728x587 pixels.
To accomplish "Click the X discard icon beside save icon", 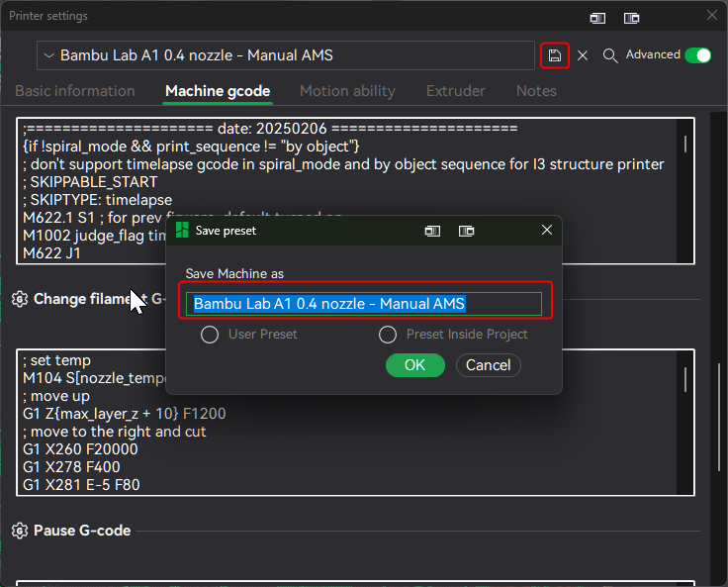I will point(583,55).
